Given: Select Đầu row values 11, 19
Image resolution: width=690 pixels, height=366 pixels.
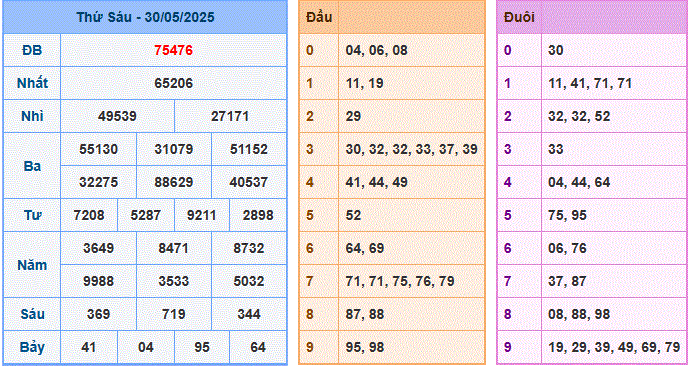Looking at the screenshot, I should click(x=364, y=83).
